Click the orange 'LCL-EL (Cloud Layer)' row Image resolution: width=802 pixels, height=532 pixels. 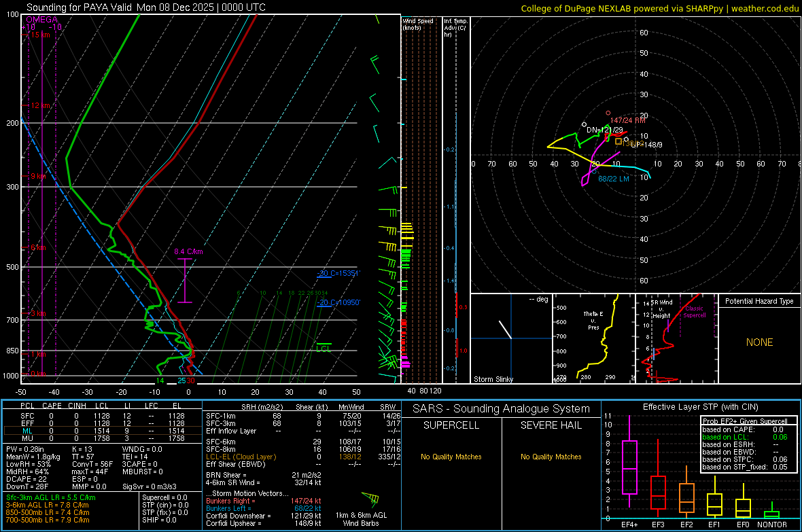[303, 457]
